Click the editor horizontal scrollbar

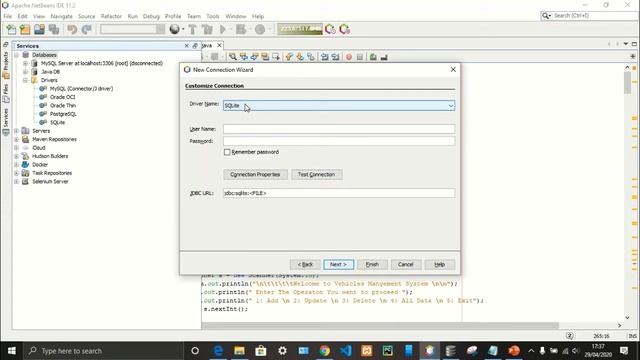coord(380,325)
